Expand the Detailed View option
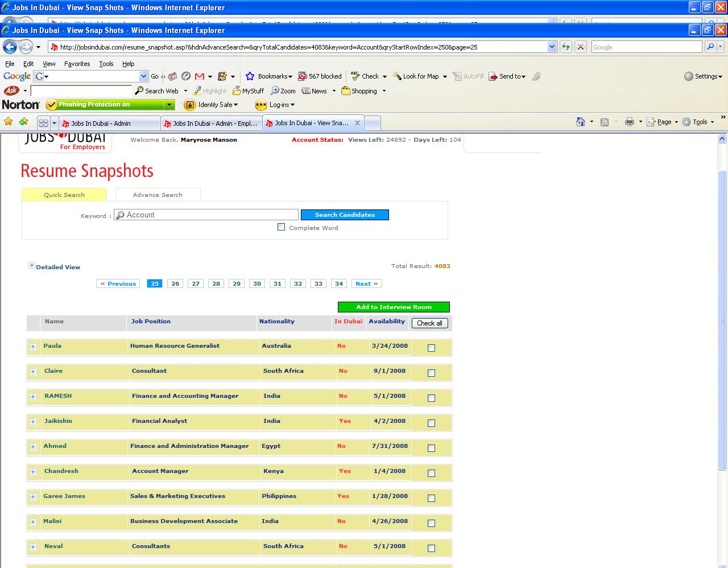This screenshot has height=568, width=728. click(x=32, y=266)
